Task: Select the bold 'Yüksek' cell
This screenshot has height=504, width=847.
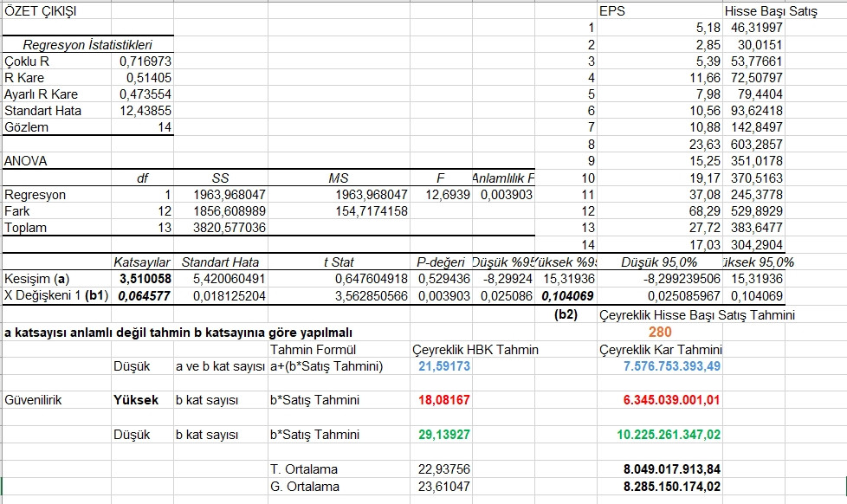Action: 136,400
